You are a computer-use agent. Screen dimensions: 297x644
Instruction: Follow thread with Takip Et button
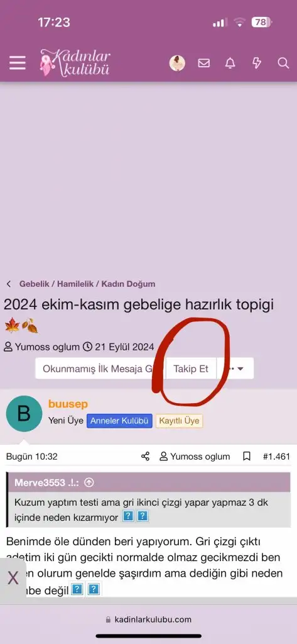191,369
